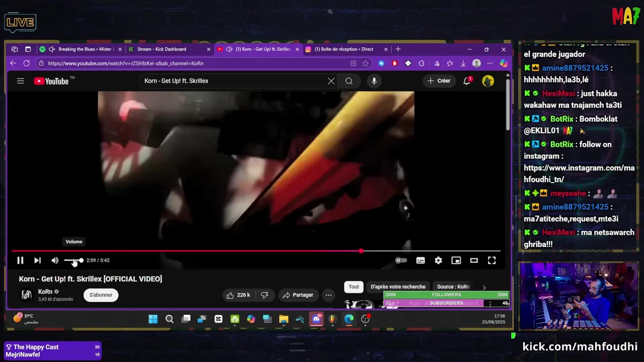
Task: Share the video with Partager
Action: point(298,295)
